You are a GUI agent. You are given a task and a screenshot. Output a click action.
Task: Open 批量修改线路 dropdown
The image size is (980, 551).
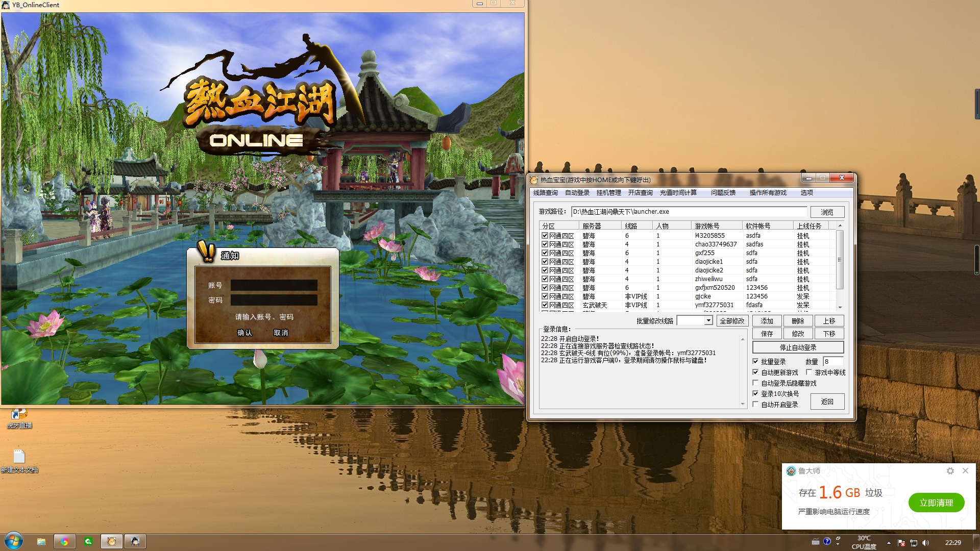click(708, 320)
